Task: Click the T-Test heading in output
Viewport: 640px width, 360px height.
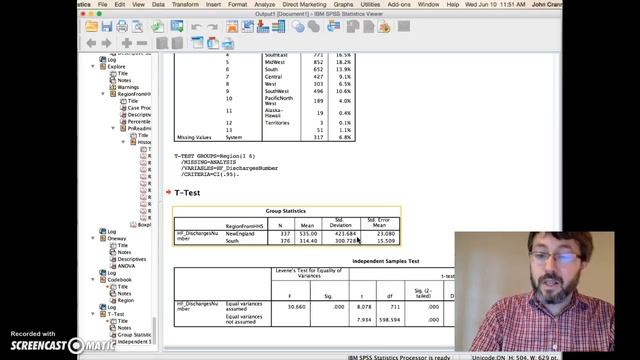Action: click(187, 193)
